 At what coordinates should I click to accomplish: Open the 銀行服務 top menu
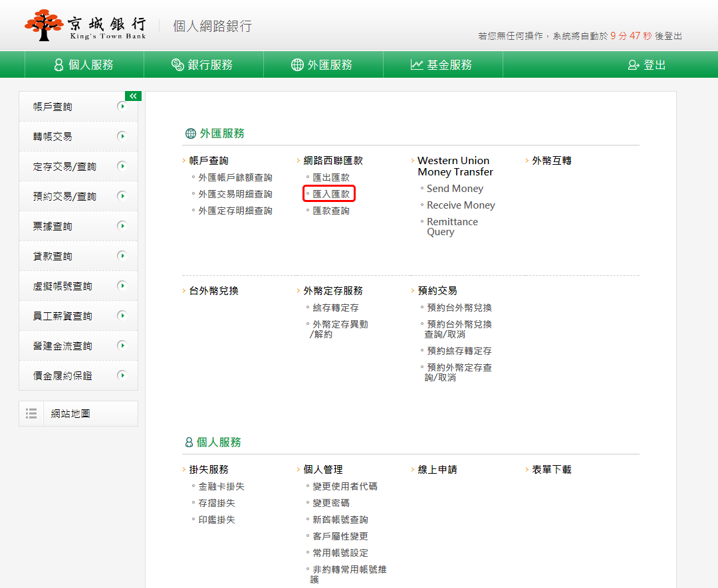[203, 64]
